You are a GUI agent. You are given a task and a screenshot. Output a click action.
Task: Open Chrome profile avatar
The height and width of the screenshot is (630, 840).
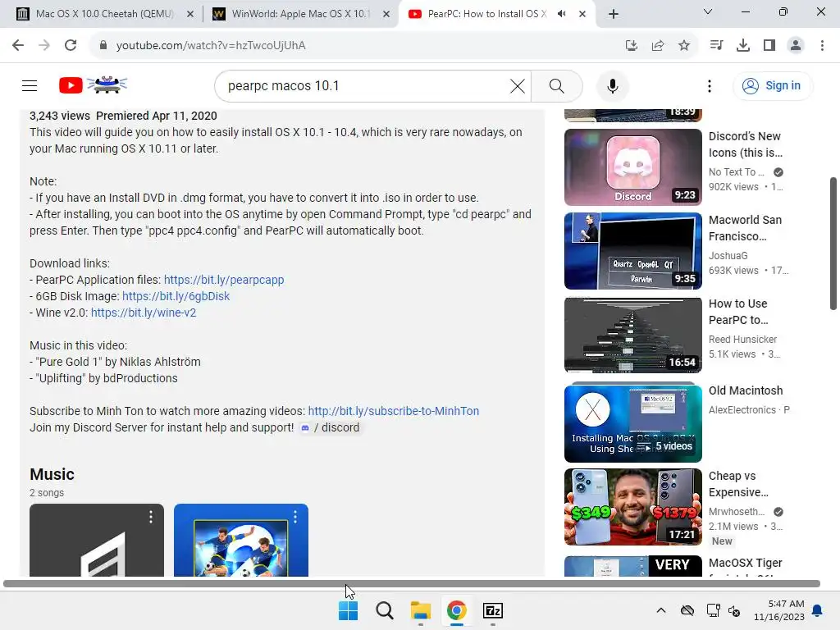[x=796, y=46]
